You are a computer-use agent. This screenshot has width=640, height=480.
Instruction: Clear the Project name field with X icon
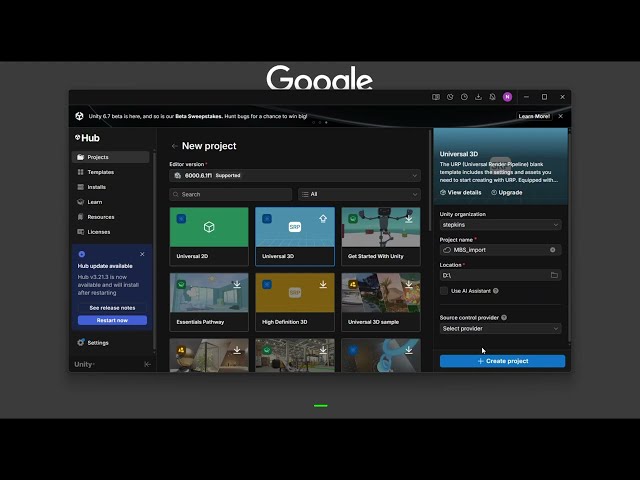click(x=553, y=250)
